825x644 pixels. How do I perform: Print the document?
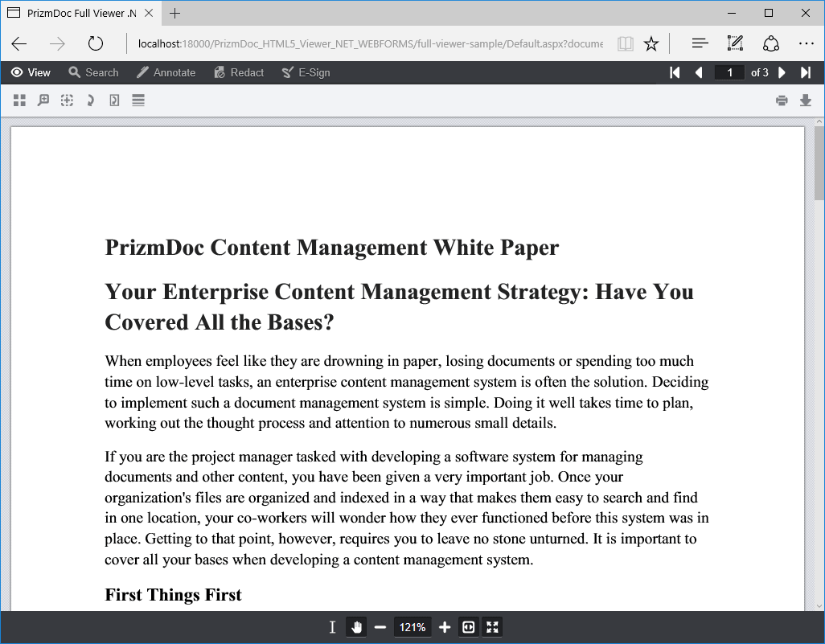pyautogui.click(x=782, y=100)
